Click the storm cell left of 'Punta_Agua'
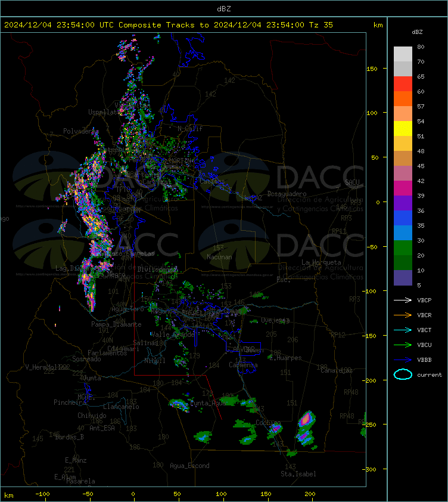The image size is (448, 502). tap(179, 405)
